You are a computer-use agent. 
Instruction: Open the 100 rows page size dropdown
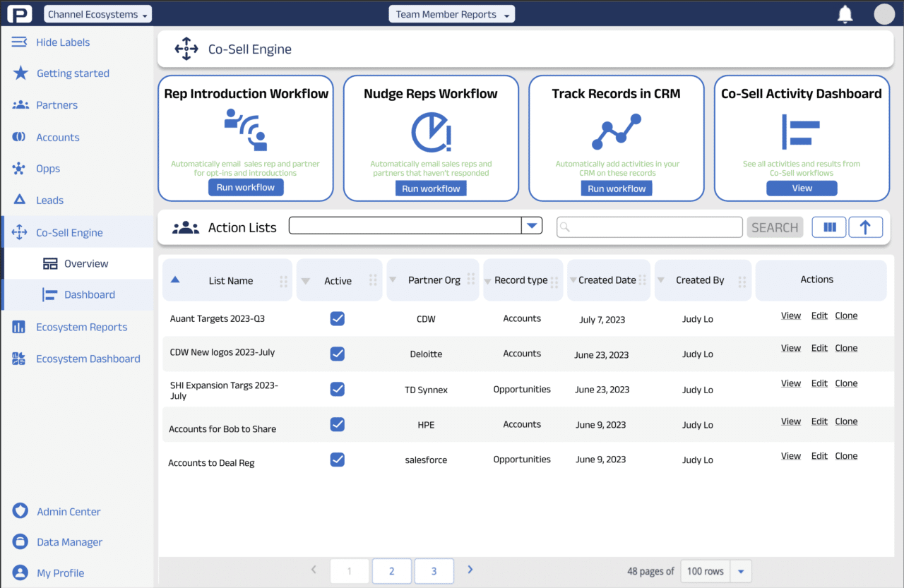(x=741, y=571)
